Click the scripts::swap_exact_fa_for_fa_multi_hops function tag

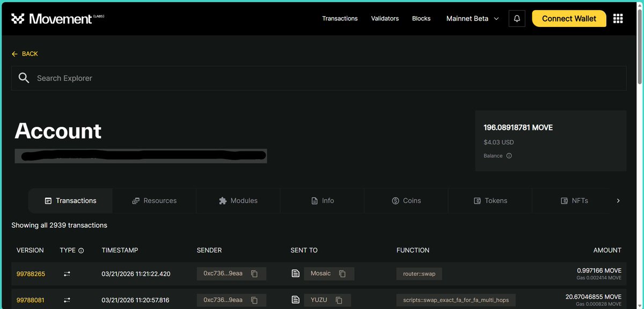click(x=456, y=300)
